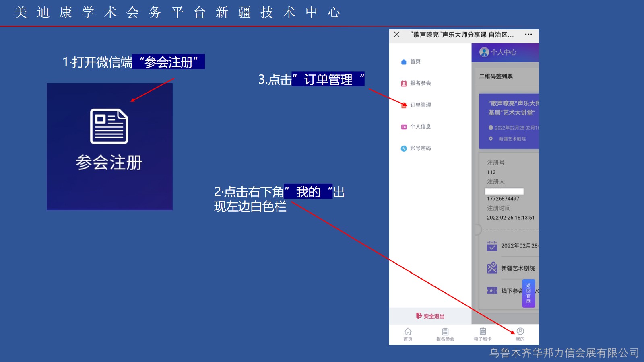
Task: Click the map icon beside 新疆艺术剧院
Action: click(492, 268)
